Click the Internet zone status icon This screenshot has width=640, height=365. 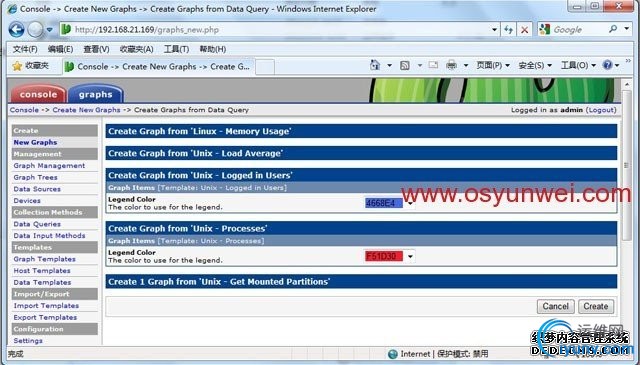tap(392, 354)
